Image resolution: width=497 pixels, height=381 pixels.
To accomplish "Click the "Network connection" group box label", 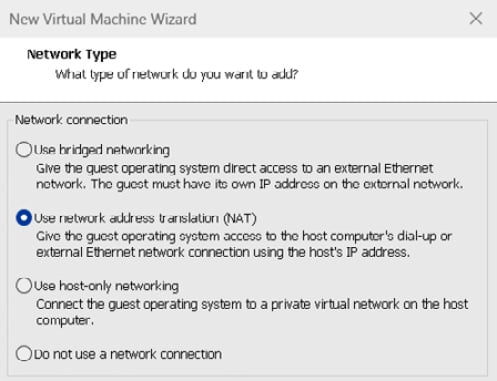I will [x=71, y=120].
